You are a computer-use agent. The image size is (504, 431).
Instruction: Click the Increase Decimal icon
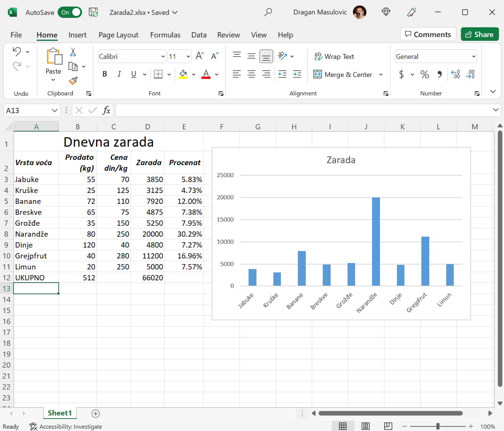[x=455, y=74]
